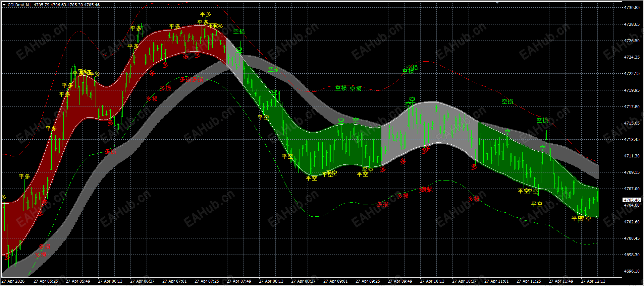Click the 27 Apr 05:25 time label

click(46, 281)
